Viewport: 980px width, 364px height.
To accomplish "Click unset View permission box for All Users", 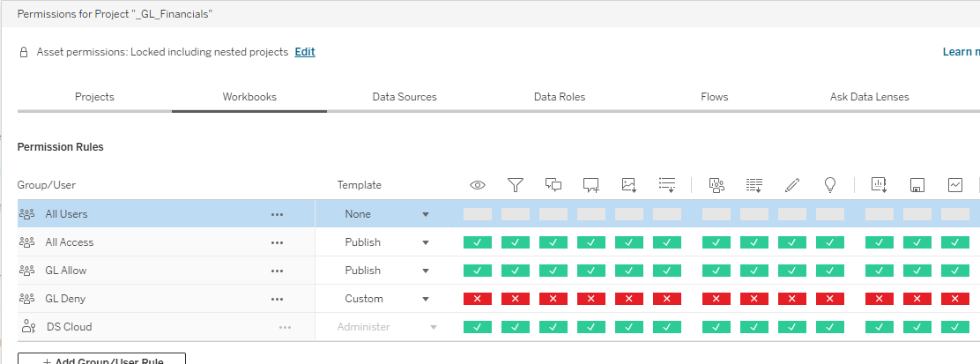I will [478, 214].
